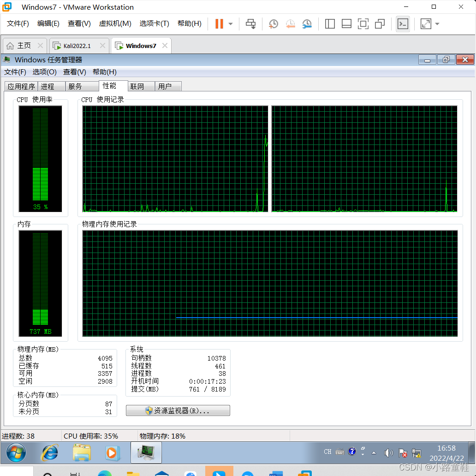The width and height of the screenshot is (476, 476).
Task: Open the VMware console view icon
Action: 403,24
